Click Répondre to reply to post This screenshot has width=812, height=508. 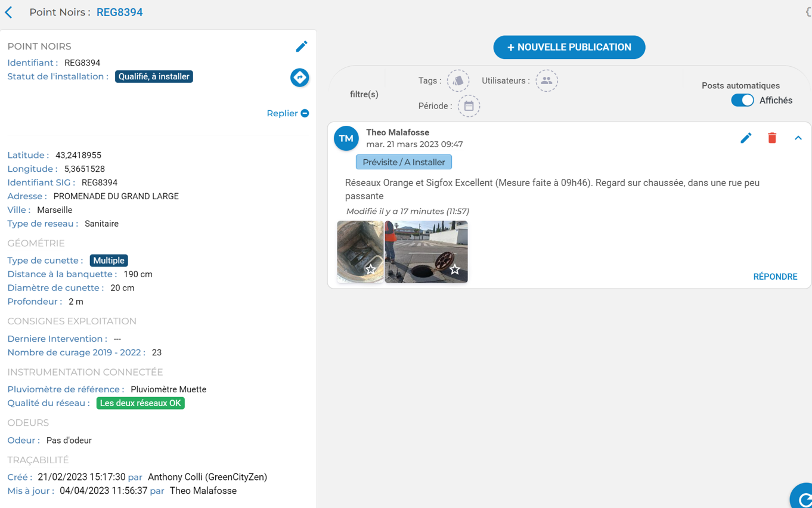click(x=775, y=277)
